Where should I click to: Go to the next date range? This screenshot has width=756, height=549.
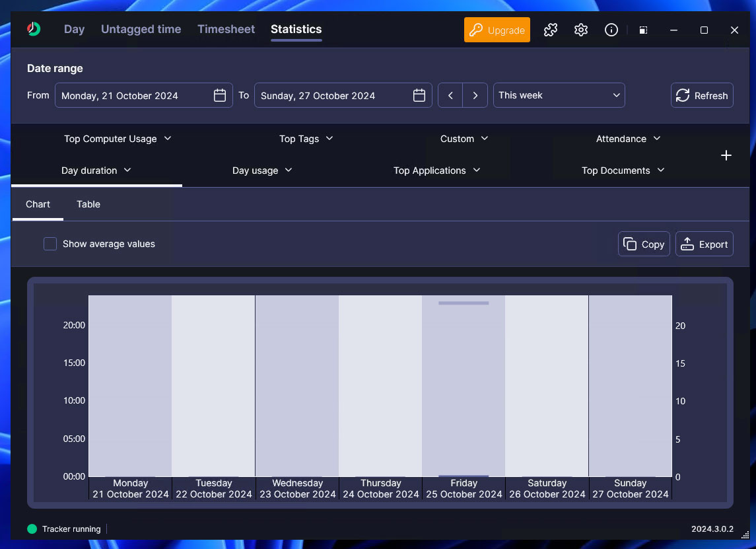475,95
